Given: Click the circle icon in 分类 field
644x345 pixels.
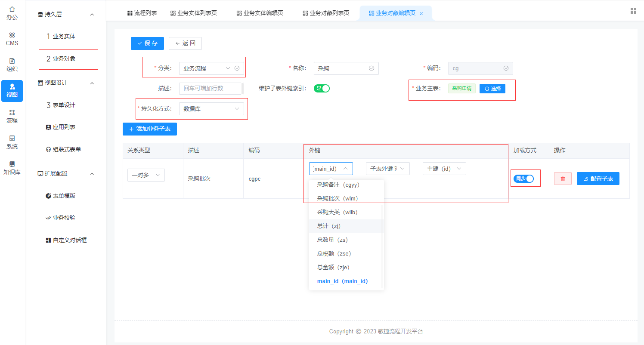Looking at the screenshot, I should [x=237, y=68].
